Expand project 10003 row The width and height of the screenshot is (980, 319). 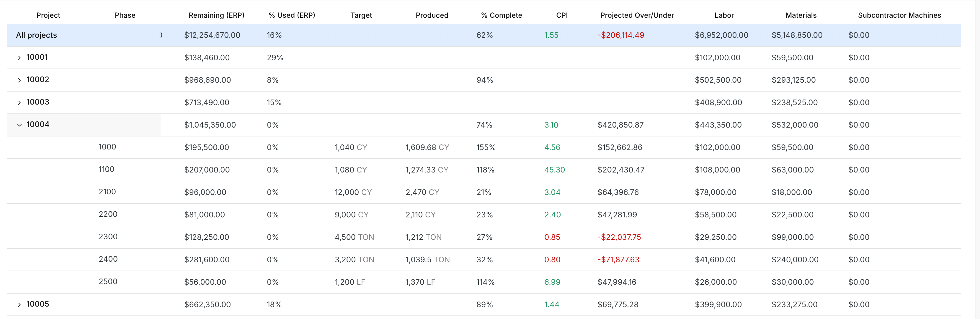click(19, 103)
